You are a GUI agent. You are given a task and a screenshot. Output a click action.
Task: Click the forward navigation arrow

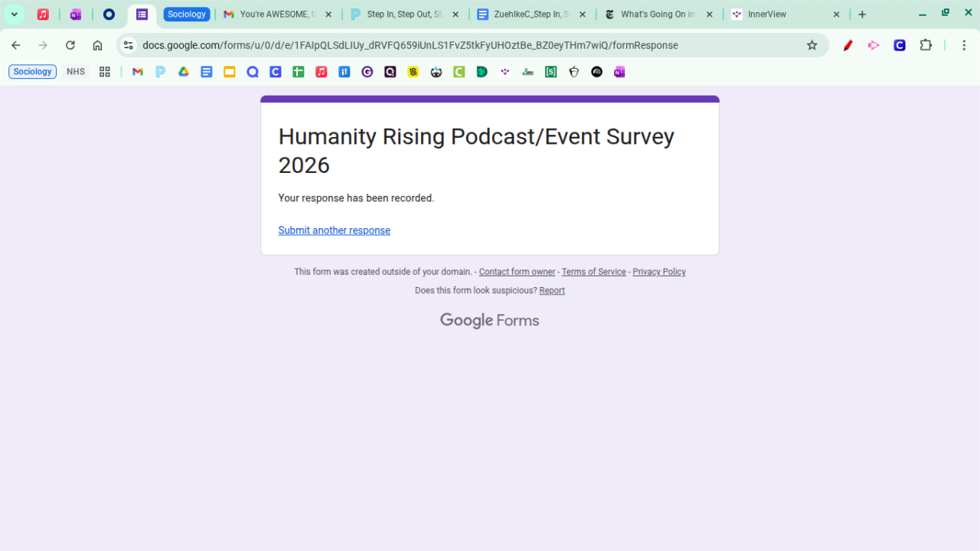point(43,45)
